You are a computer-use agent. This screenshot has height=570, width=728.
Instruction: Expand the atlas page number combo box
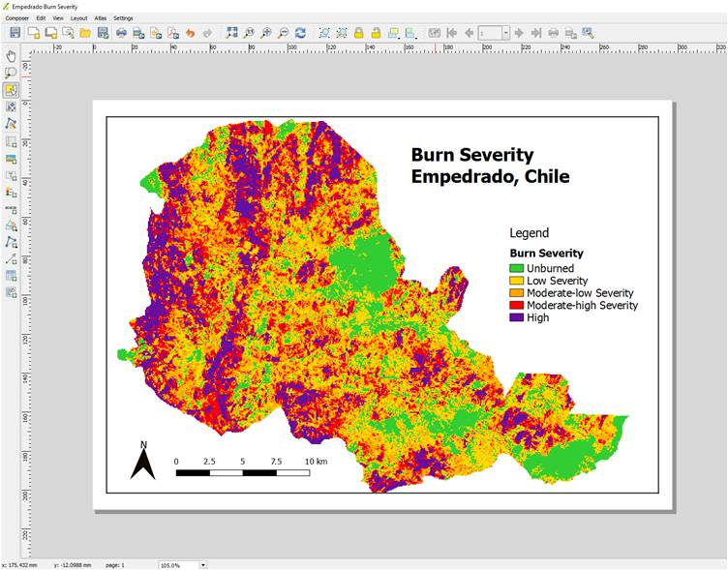click(x=505, y=33)
